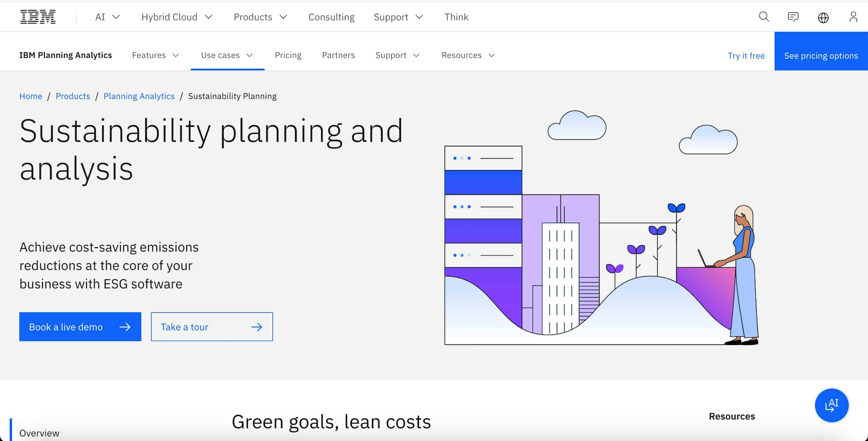Follow Planning Analytics breadcrumb link
Screen dimensions: 868x441
[x=139, y=96]
